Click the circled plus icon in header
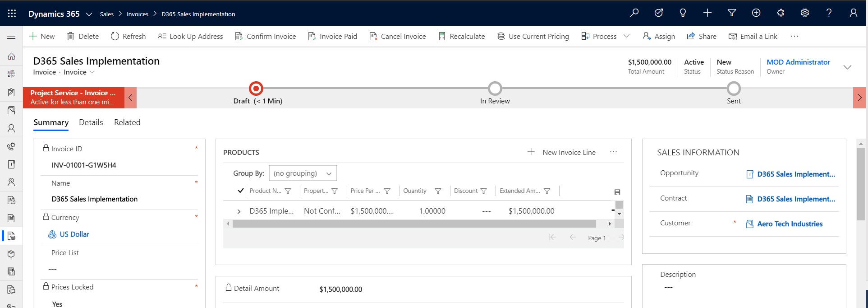Image resolution: width=868 pixels, height=308 pixels. 756,13
